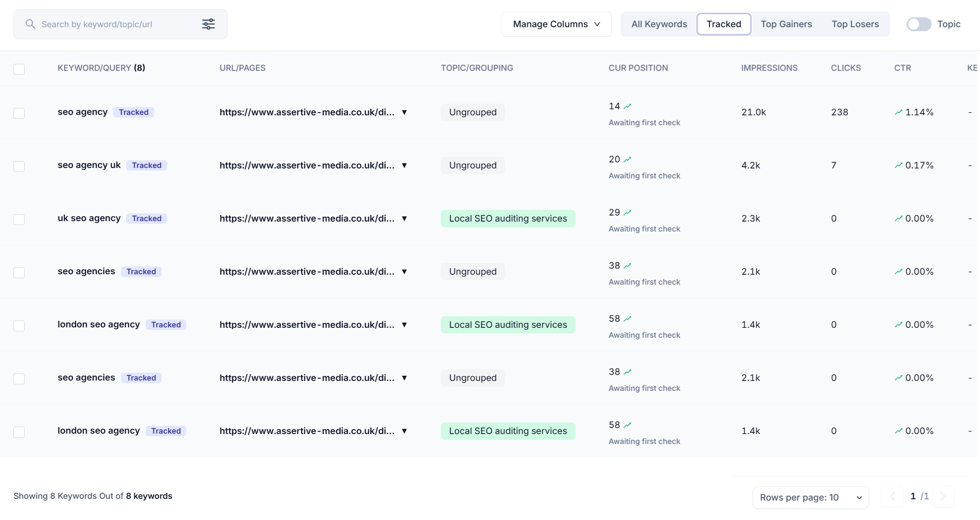Viewport: 980px width, 520px height.
Task: Check the 'seo agency uk' row checkbox
Action: pyautogui.click(x=19, y=166)
